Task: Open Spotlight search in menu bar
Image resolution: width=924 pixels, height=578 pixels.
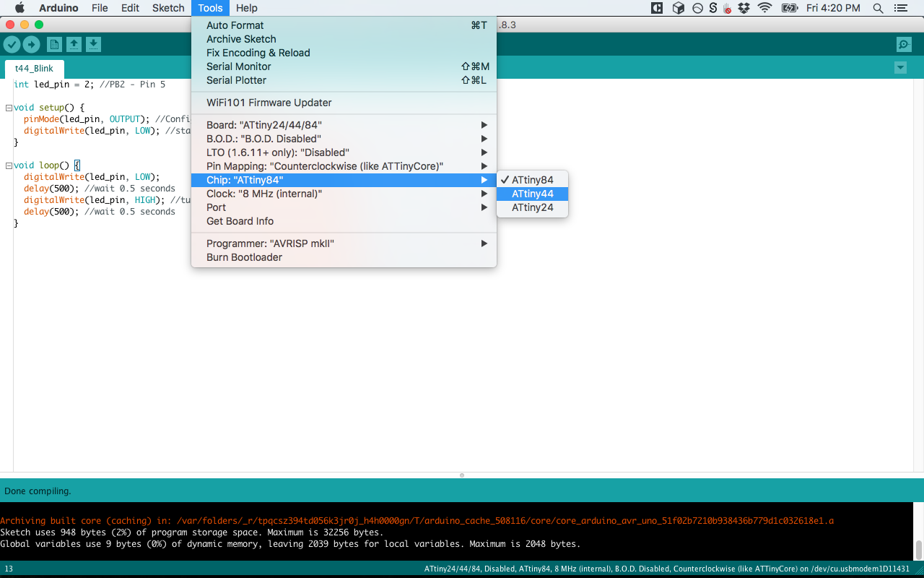Action: coord(878,8)
